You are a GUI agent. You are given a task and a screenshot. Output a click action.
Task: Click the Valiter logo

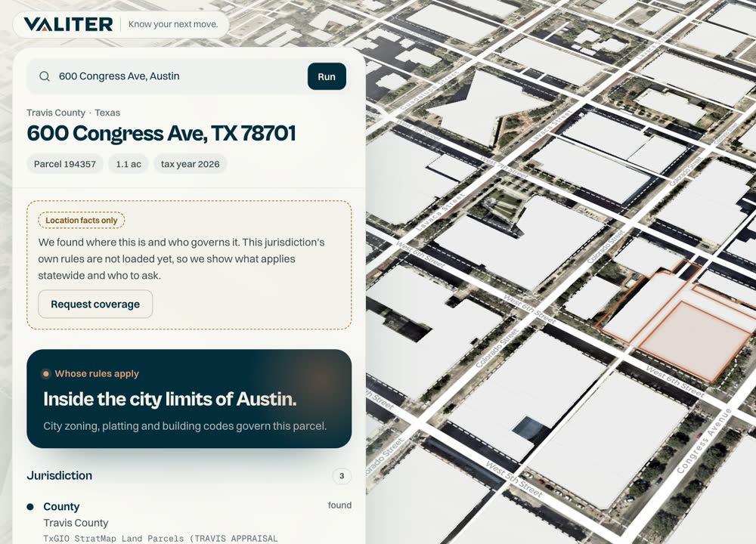click(68, 24)
